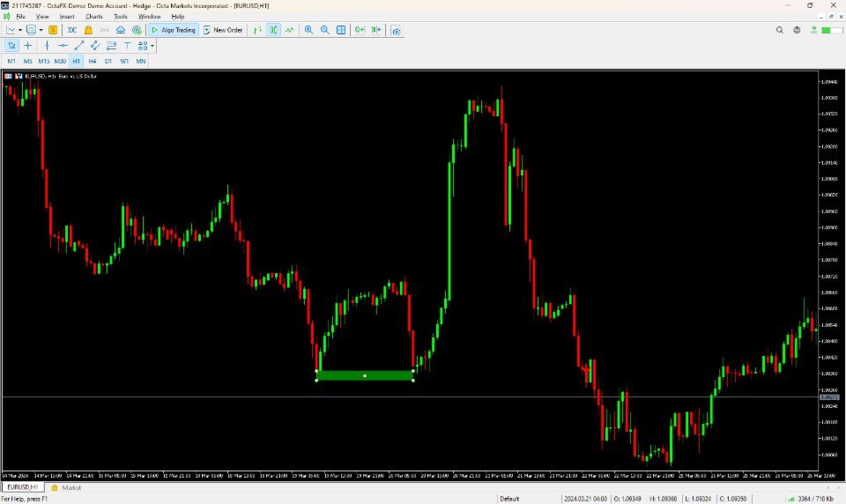Take a chart screenshot with camera icon
This screenshot has width=846, height=504.
click(x=396, y=30)
